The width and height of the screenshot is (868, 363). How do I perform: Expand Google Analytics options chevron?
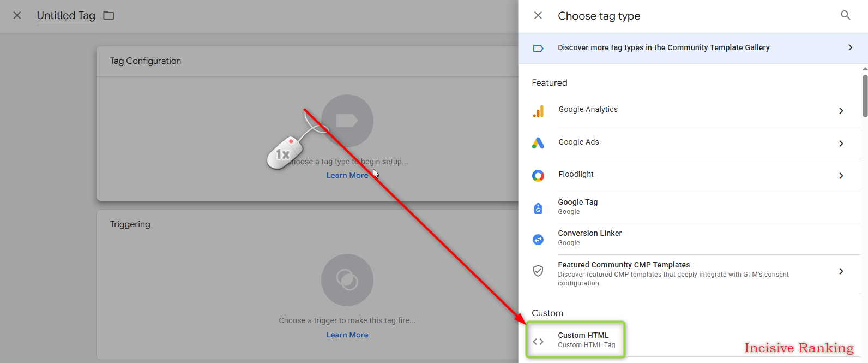tap(841, 111)
